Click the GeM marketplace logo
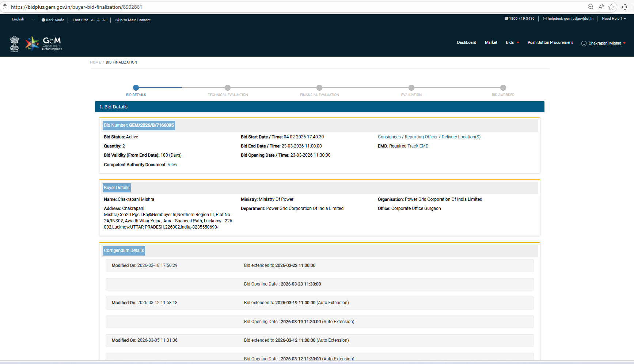 point(43,43)
